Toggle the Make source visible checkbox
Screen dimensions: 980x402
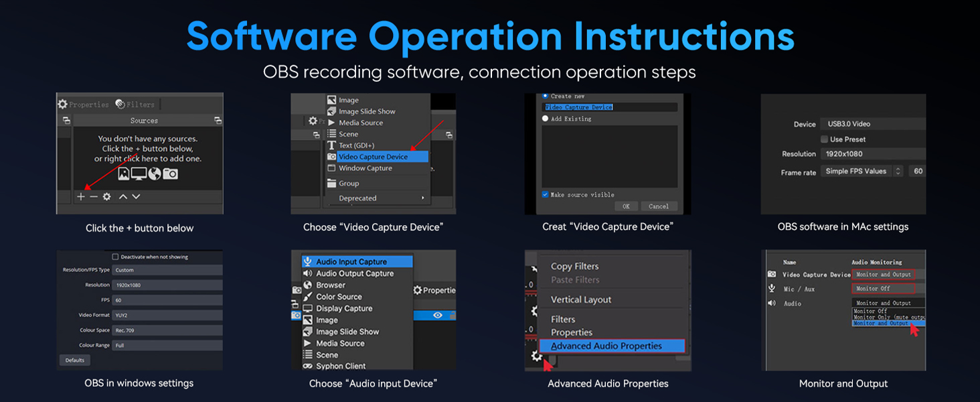(546, 195)
